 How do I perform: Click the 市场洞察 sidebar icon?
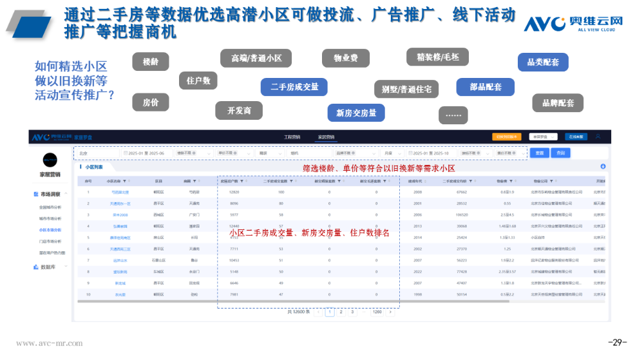pos(36,194)
